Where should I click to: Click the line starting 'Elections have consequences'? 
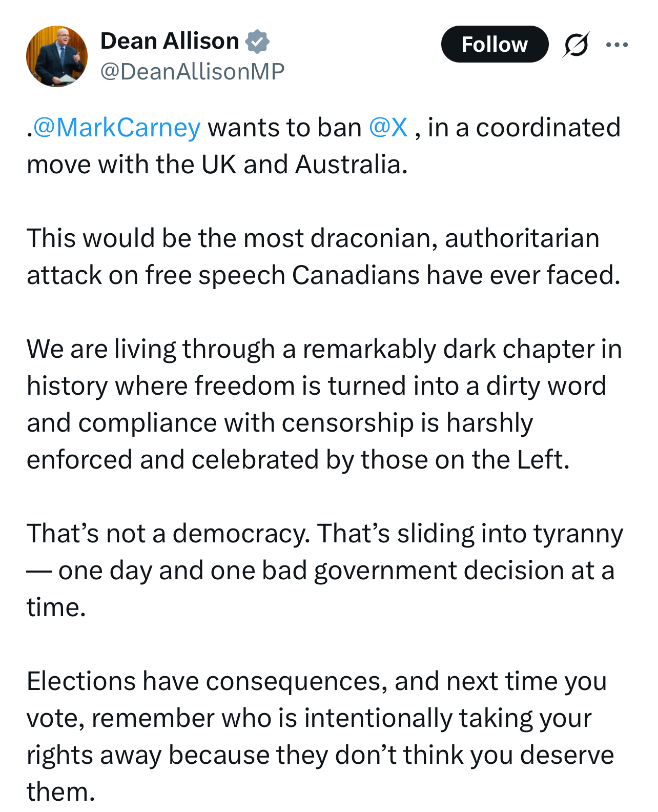tap(316, 681)
